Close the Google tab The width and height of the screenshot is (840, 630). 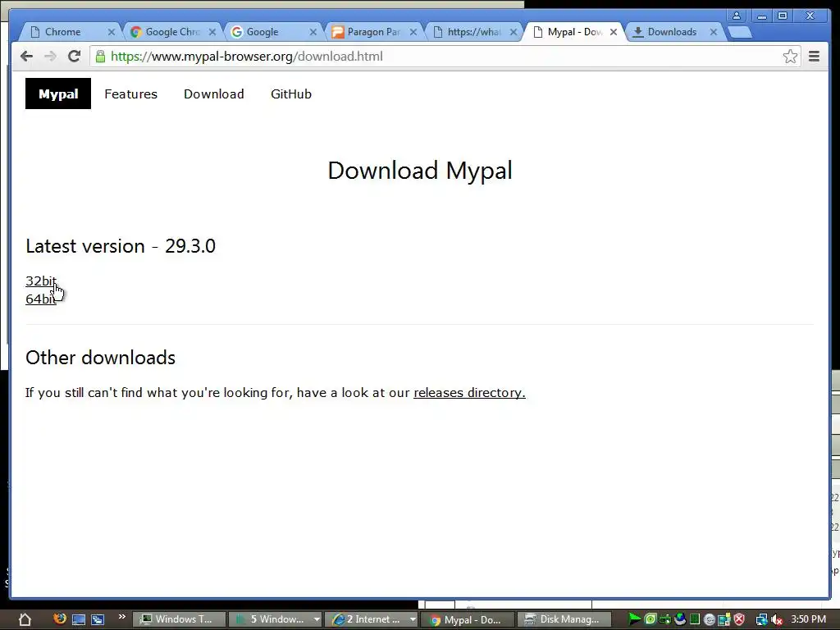point(313,32)
